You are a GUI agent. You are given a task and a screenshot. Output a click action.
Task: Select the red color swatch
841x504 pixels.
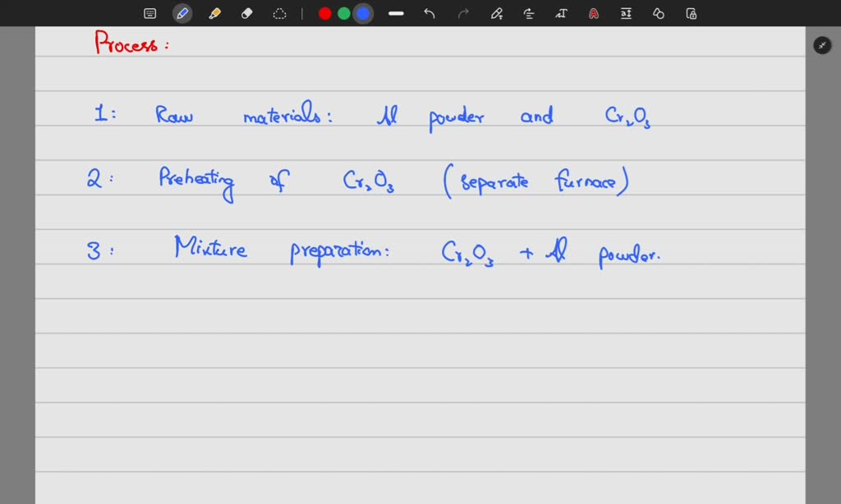[324, 13]
